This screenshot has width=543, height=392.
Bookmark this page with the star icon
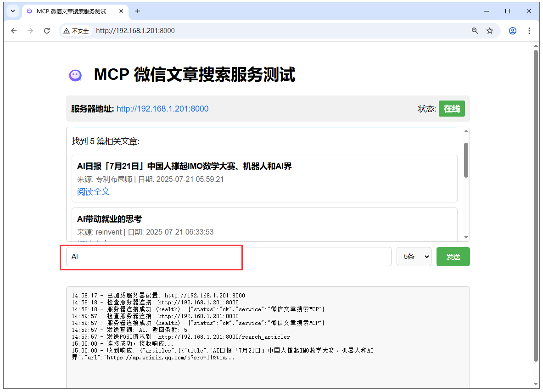(490, 31)
